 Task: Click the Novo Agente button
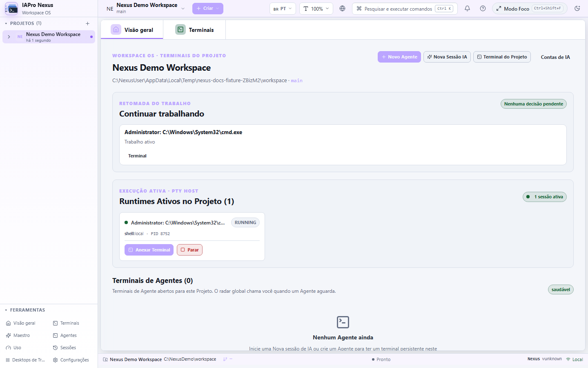click(399, 57)
